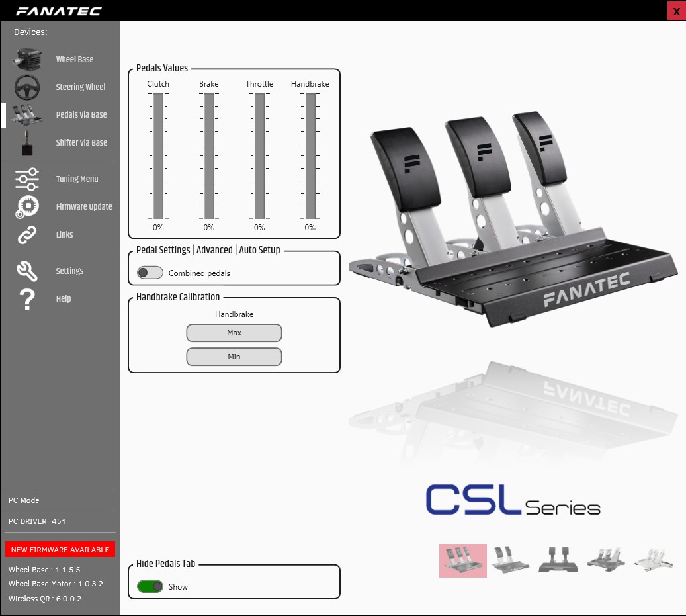686x616 pixels.
Task: Click NEW FIRMWARE AVAILABLE banner
Action: [60, 549]
